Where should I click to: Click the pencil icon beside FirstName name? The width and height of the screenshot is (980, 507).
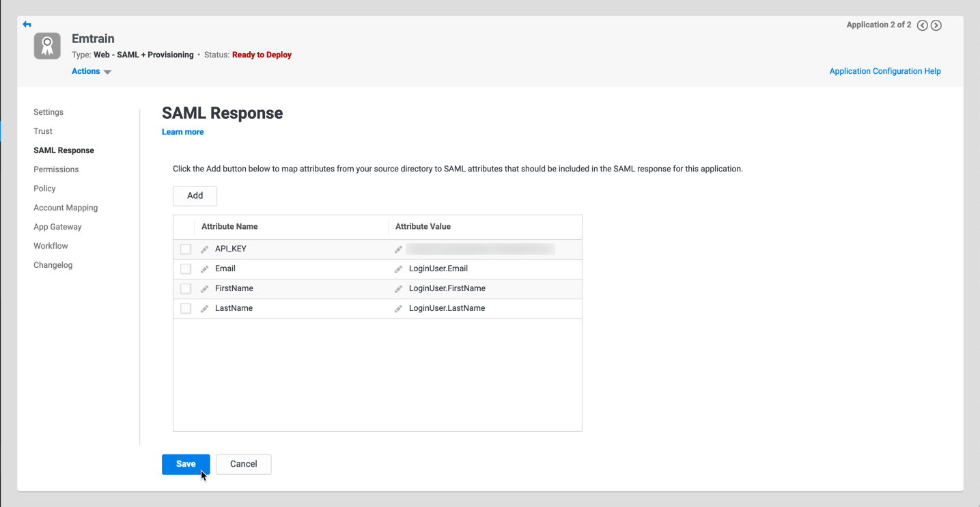(204, 288)
